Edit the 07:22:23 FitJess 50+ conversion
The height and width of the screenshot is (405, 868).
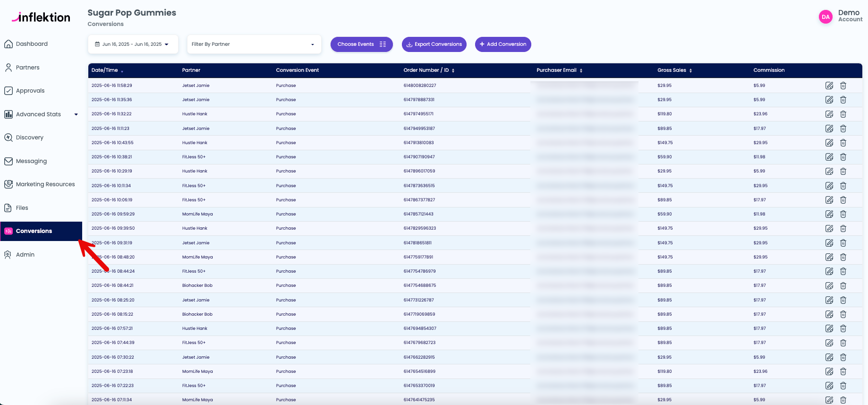coord(829,386)
